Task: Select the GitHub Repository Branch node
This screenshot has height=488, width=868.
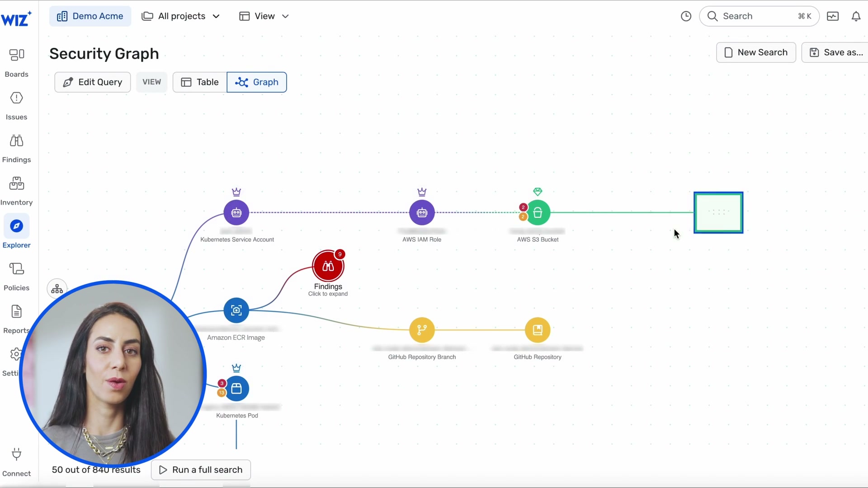Action: coord(422,330)
